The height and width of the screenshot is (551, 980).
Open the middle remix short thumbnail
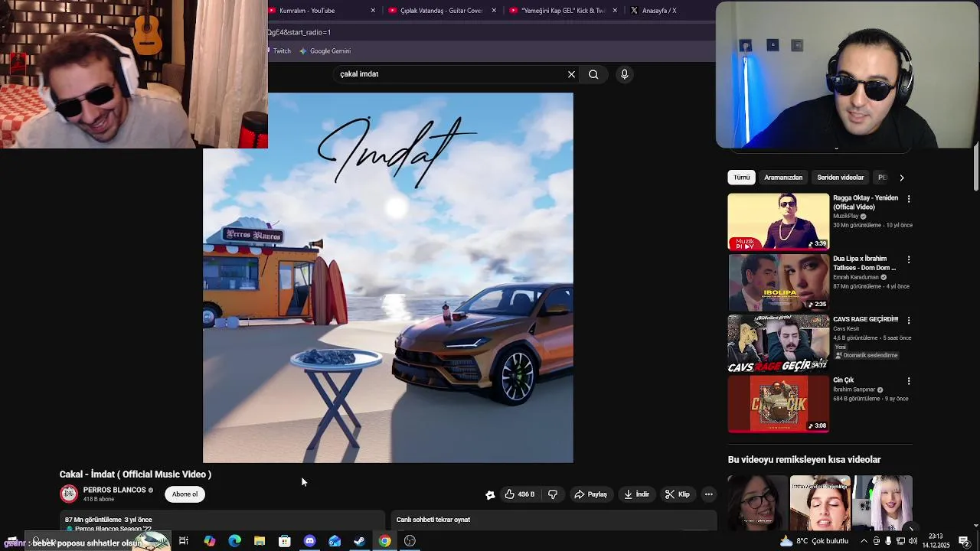pyautogui.click(x=820, y=503)
